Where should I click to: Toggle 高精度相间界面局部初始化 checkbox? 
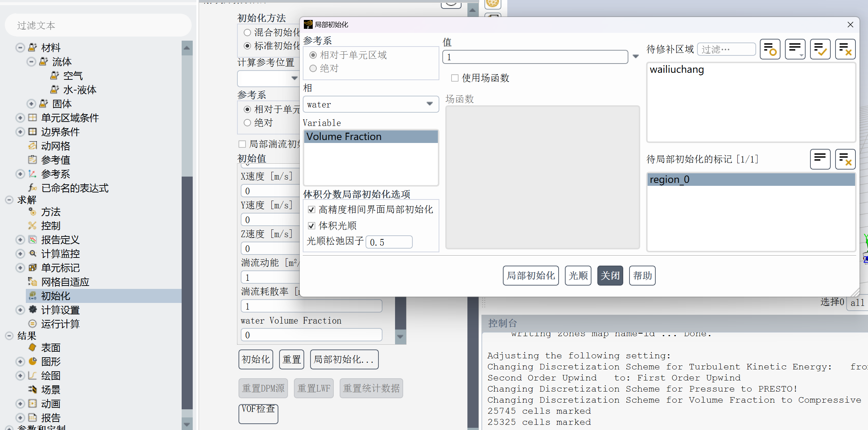312,210
